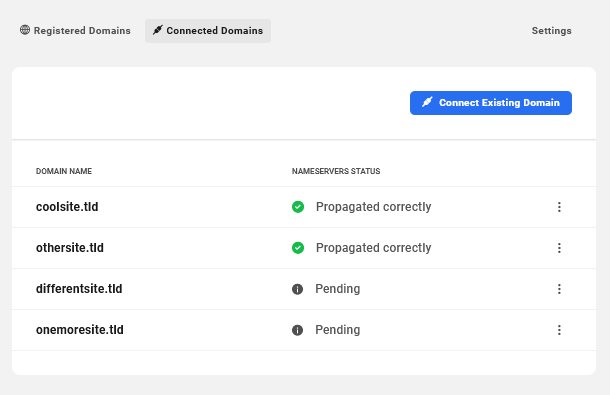
Task: Click green checkmark status icon for coolsite.tld
Action: coord(298,207)
